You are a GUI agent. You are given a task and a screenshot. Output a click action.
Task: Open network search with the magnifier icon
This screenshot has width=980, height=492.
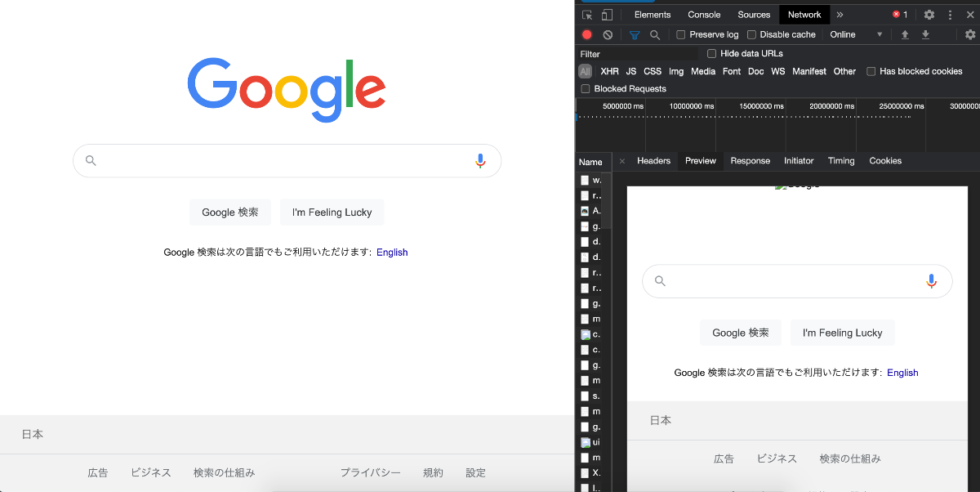[655, 34]
